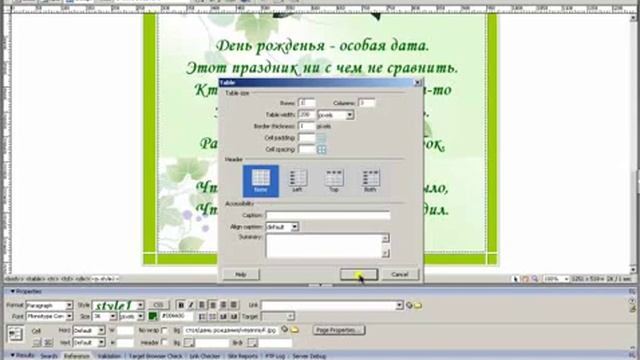Open the cell Bg color swatch

point(189,342)
